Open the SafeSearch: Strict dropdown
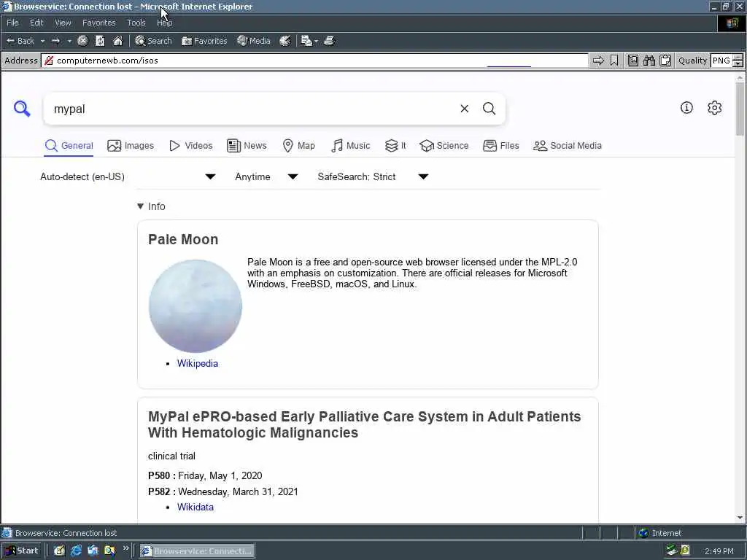The image size is (747, 560). tap(373, 176)
